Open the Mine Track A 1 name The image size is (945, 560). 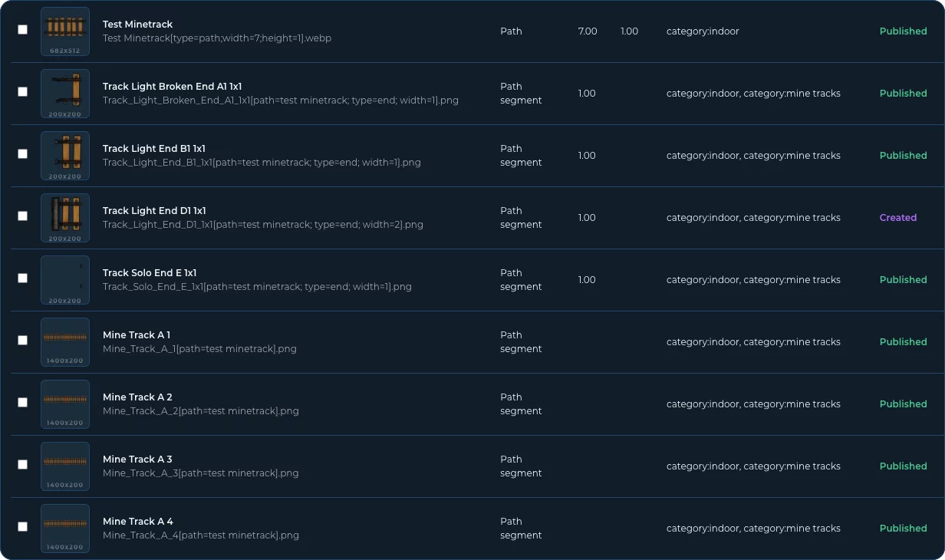137,335
